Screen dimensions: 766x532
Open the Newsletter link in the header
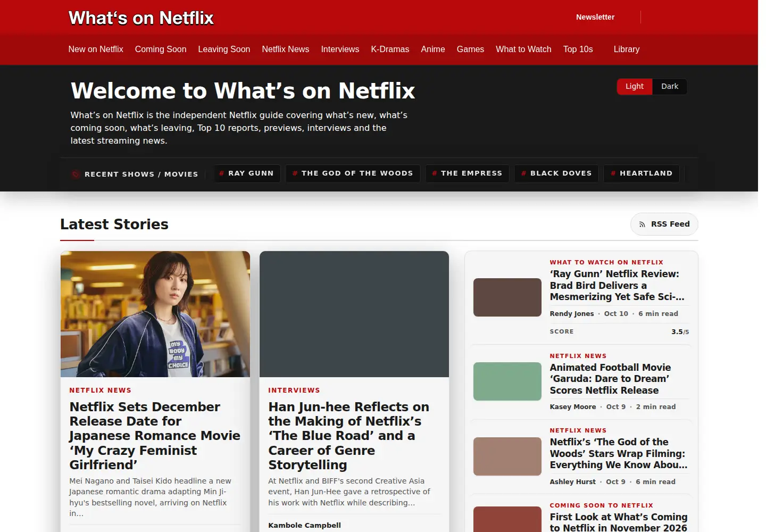pyautogui.click(x=595, y=17)
